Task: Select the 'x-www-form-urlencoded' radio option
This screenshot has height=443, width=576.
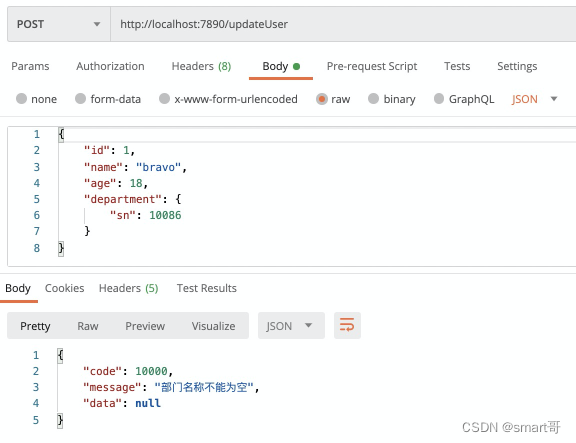Action: pyautogui.click(x=165, y=99)
